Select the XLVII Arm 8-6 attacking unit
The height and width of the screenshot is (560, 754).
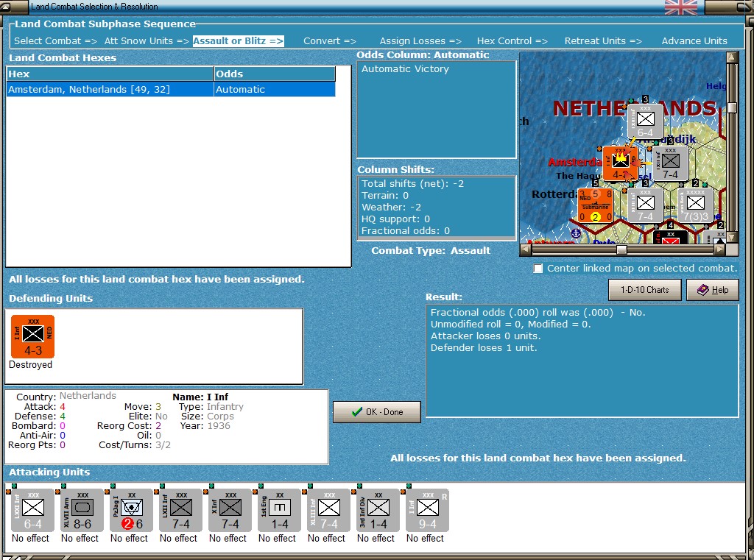pos(82,511)
